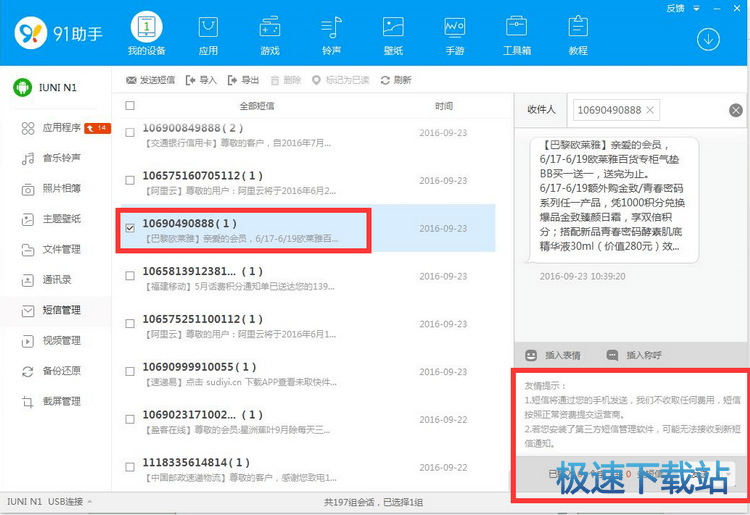Click the 刷新 refresh button
Viewport: 750px width, 515px height.
[396, 80]
